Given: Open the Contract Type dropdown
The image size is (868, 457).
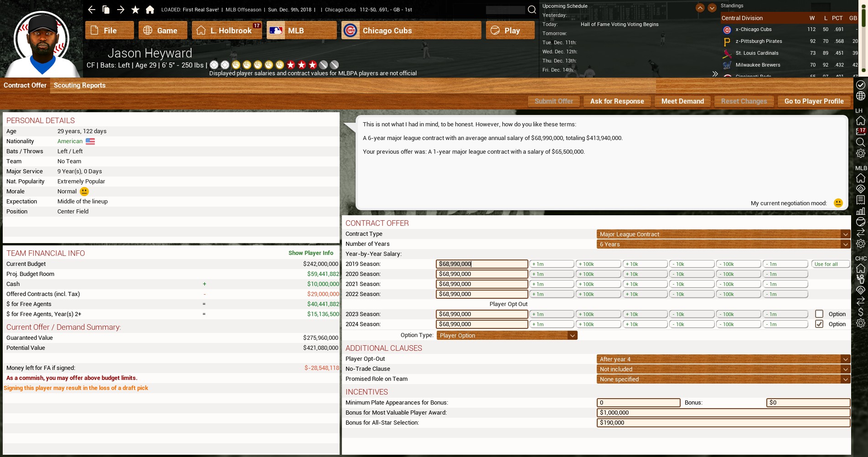Looking at the screenshot, I should 723,234.
